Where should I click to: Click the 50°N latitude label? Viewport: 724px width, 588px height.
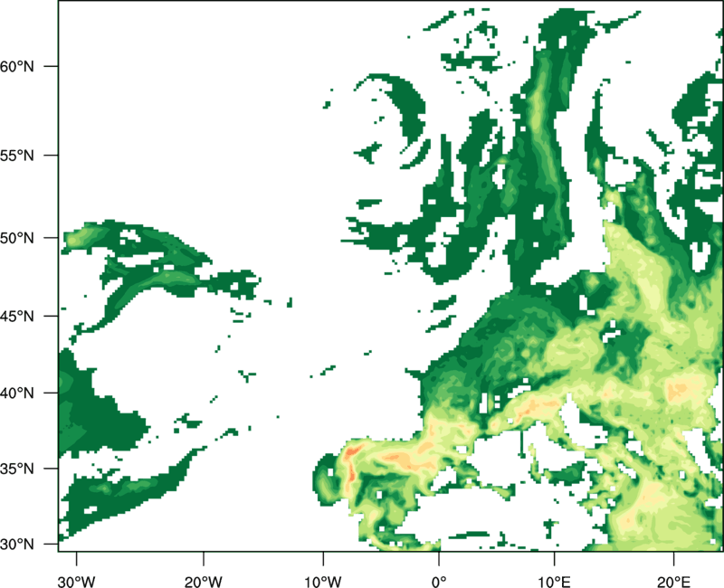16,238
